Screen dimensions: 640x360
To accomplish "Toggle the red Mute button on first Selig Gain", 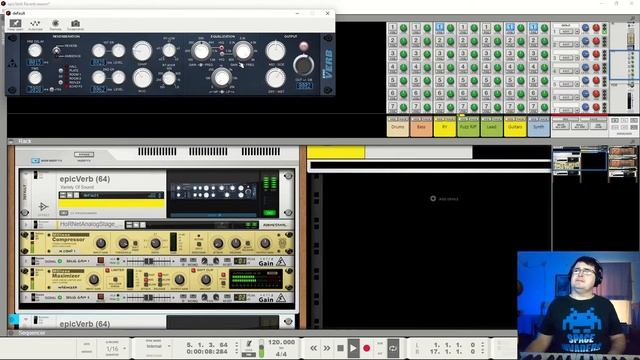I will (100, 261).
